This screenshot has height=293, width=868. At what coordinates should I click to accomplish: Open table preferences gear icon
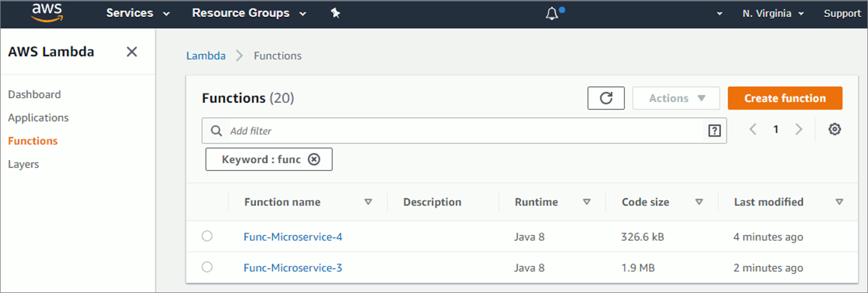pos(834,130)
